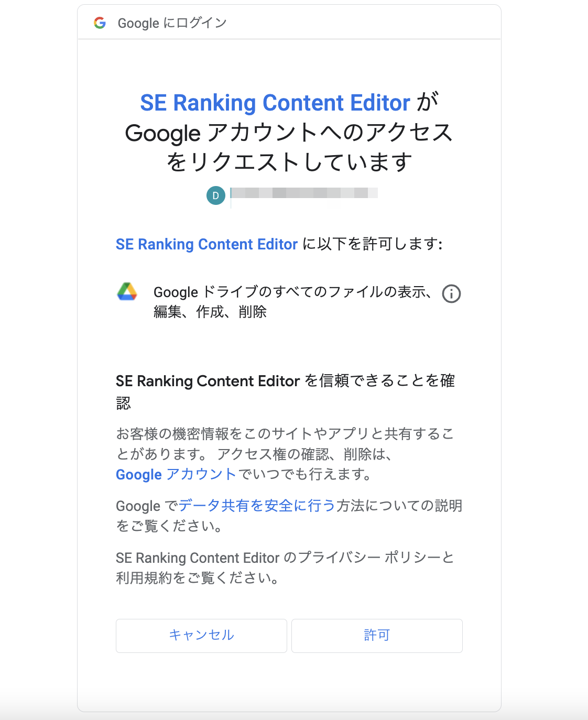This screenshot has height=720, width=588.
Task: Click SE Ranking Content Editor link above permissions
Action: (x=206, y=244)
